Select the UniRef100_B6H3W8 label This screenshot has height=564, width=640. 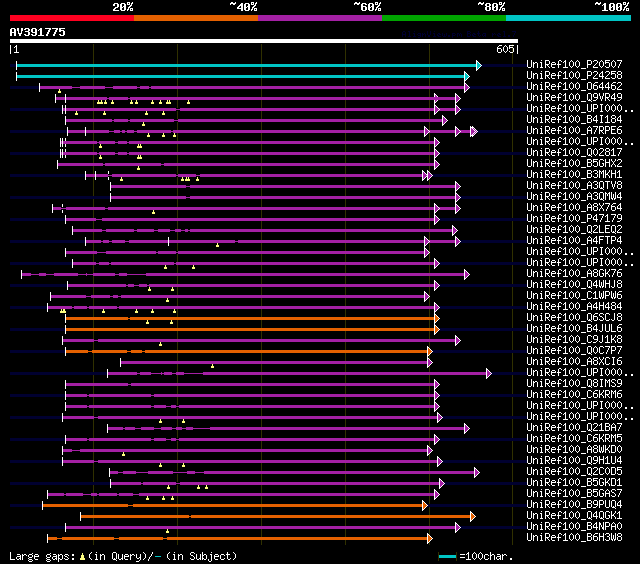click(x=574, y=538)
